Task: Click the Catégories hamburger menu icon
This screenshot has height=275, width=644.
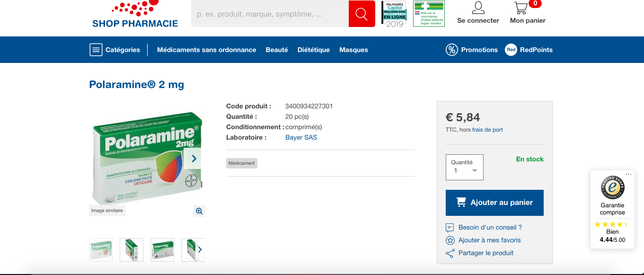Action: [x=96, y=50]
